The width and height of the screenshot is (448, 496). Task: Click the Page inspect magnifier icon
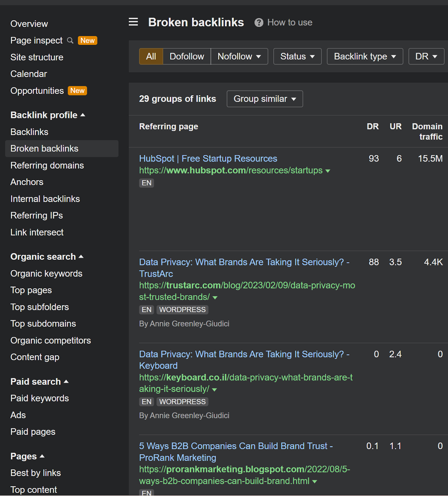click(70, 41)
